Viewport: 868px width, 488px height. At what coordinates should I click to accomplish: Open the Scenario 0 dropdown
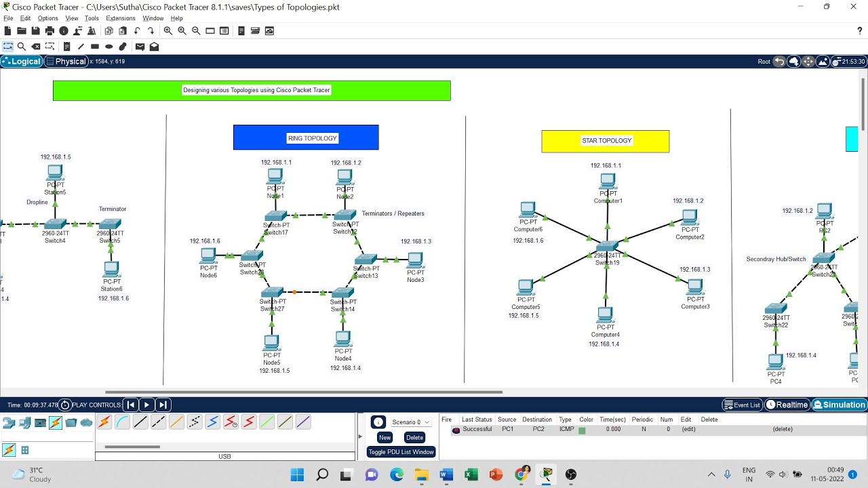pos(411,422)
